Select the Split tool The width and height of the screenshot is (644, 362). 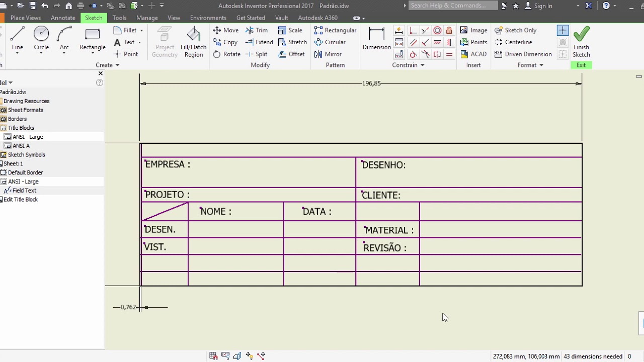257,54
